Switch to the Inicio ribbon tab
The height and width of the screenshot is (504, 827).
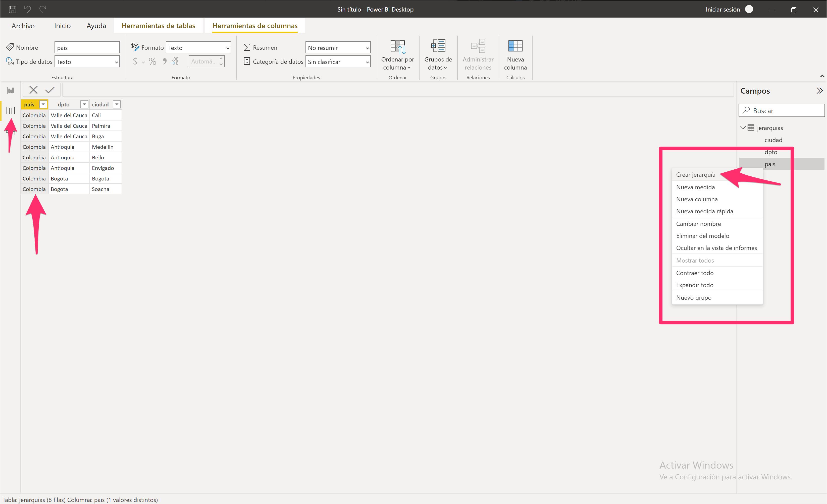63,26
